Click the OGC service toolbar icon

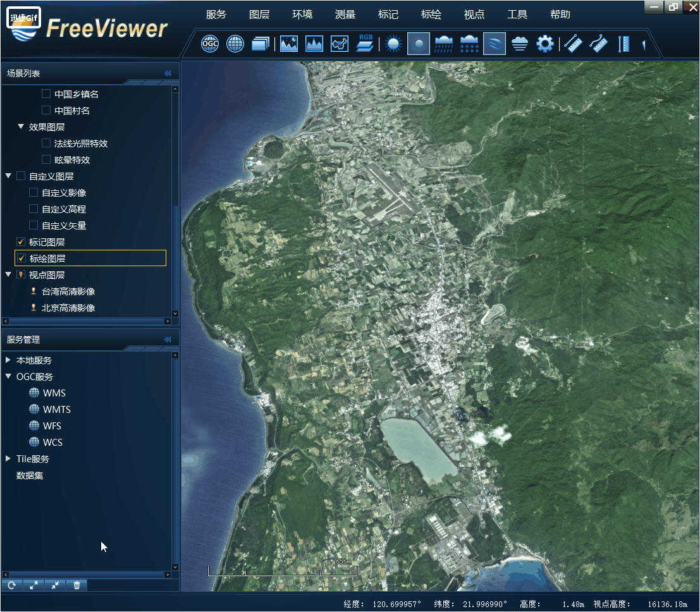pyautogui.click(x=210, y=44)
